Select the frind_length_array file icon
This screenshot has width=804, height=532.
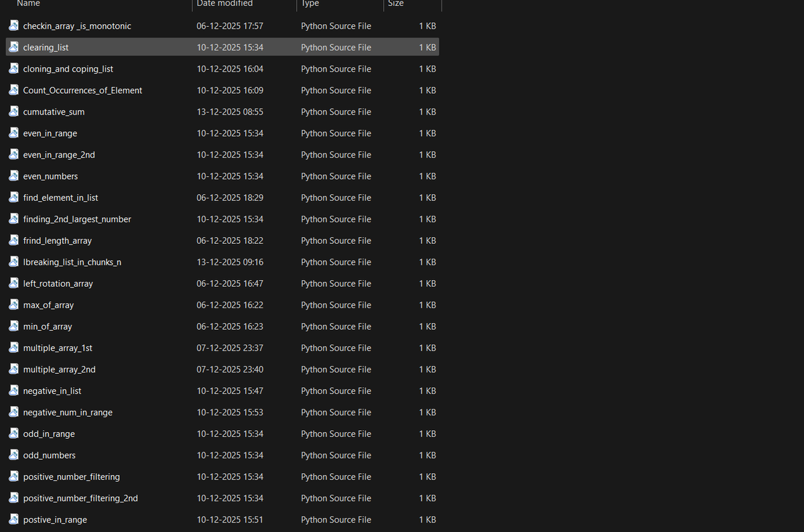coord(13,240)
